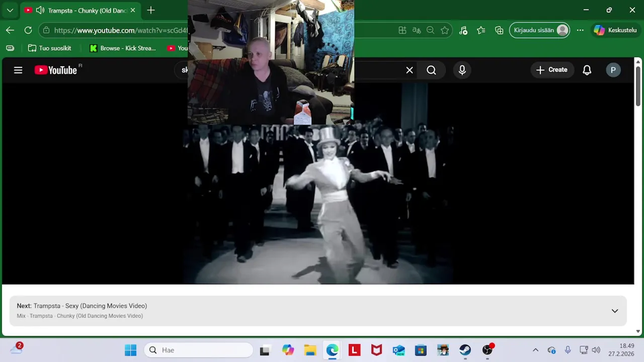Open a new browser tab

click(151, 10)
